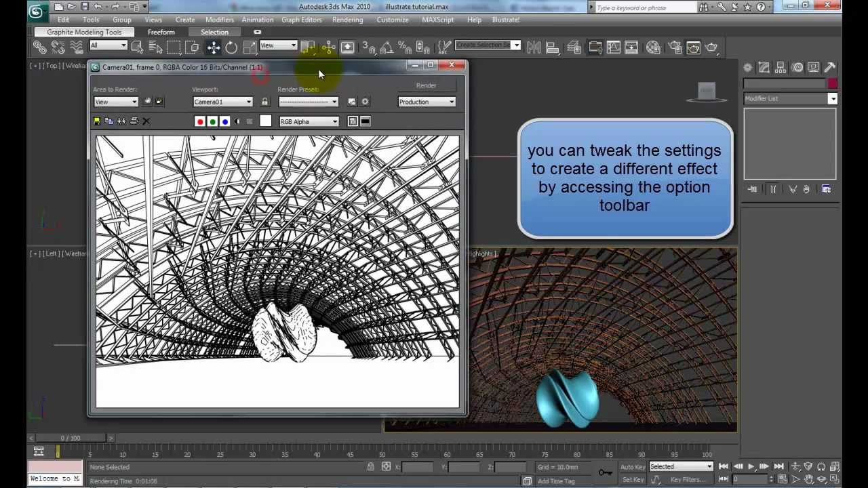Open the Viewport Camera01 dropdown

[222, 102]
